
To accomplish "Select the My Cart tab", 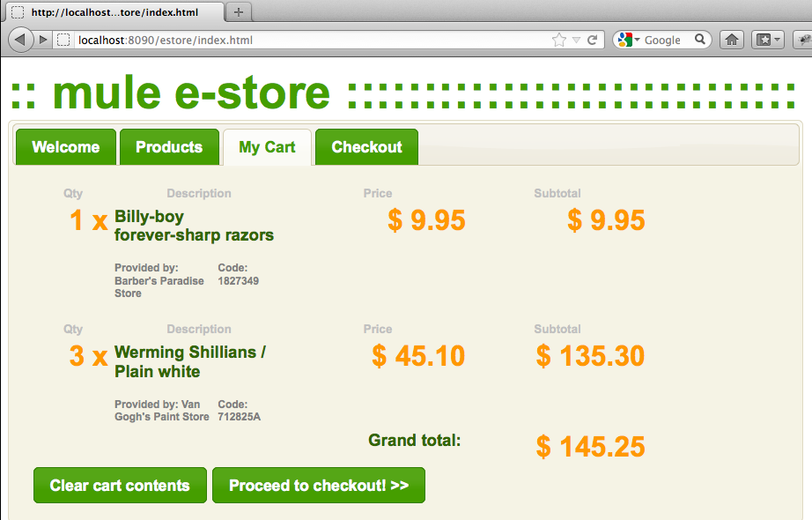I will click(x=267, y=146).
